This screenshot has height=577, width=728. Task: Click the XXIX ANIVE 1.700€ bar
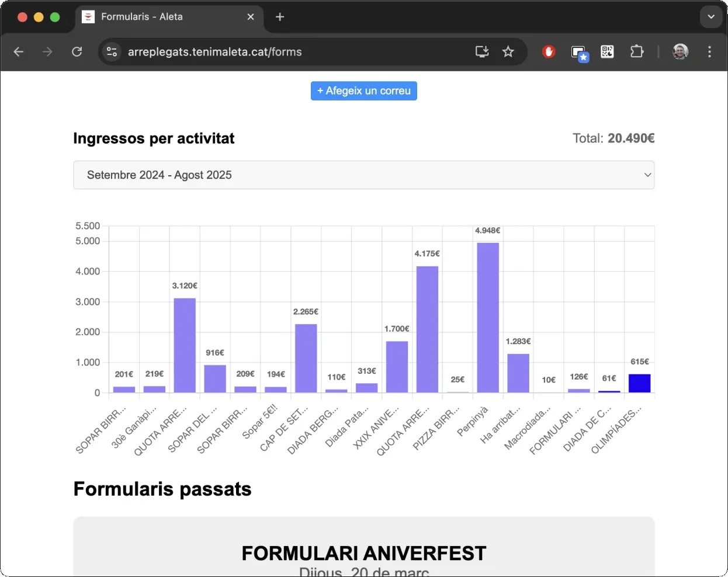click(397, 367)
